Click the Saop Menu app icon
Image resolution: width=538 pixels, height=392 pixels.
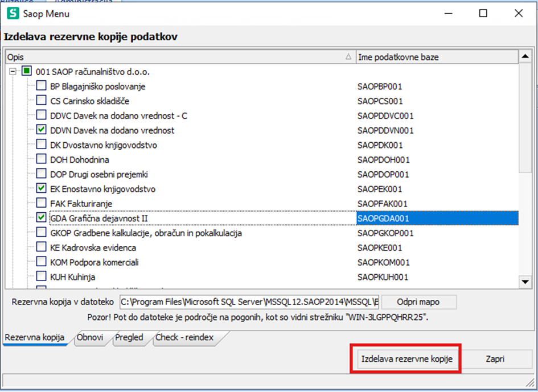tap(13, 14)
